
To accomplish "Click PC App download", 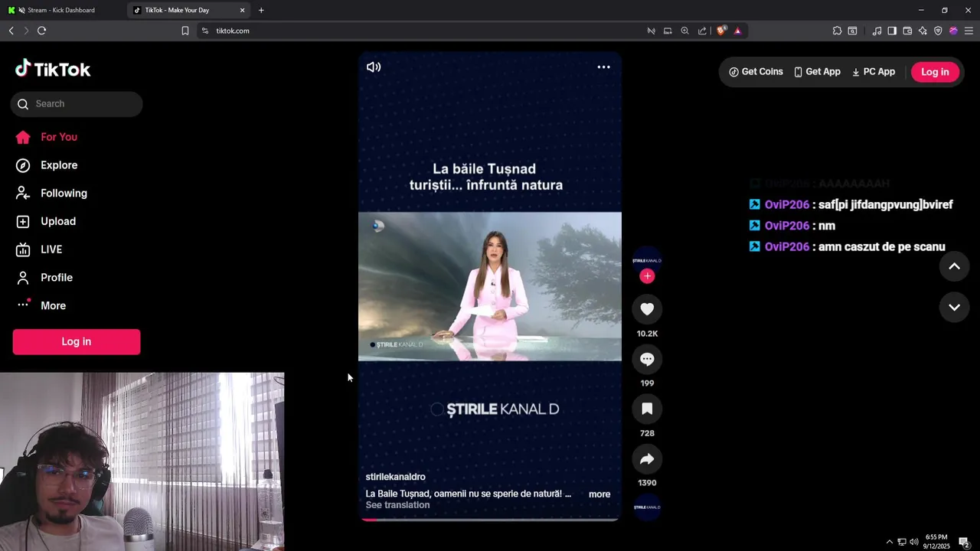I will [x=874, y=72].
